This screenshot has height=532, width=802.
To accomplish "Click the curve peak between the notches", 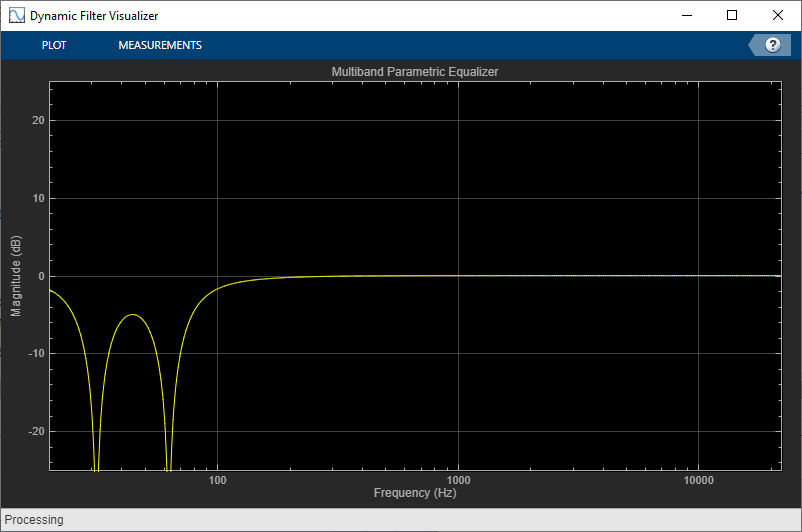I will click(x=133, y=315).
